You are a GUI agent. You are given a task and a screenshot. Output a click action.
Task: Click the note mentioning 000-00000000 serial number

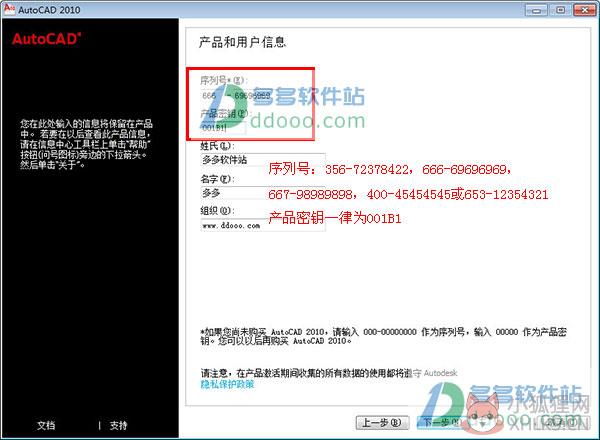coord(383,336)
